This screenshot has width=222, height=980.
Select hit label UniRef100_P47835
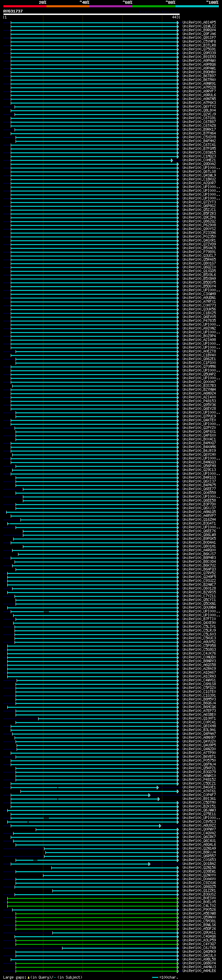199,321
